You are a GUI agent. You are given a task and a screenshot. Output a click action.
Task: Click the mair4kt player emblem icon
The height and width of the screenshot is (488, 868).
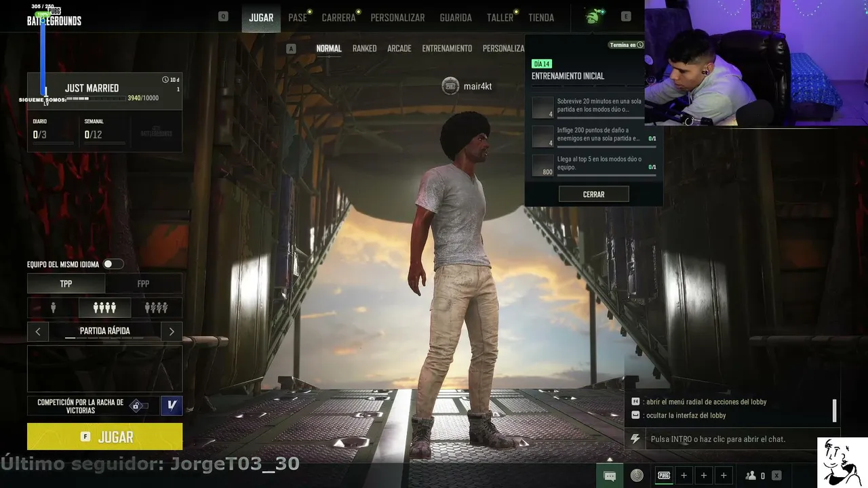450,86
